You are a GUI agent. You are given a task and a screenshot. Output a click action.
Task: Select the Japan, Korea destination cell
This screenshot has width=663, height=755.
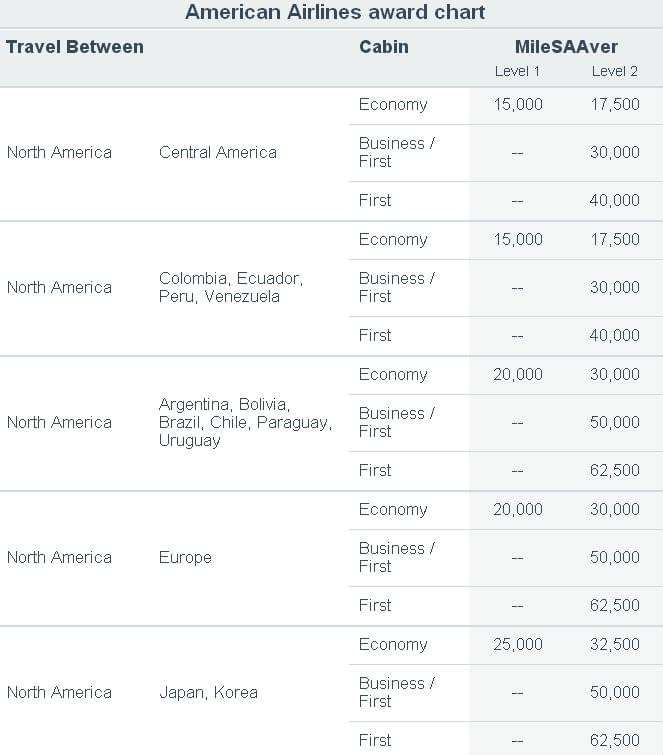coord(208,692)
